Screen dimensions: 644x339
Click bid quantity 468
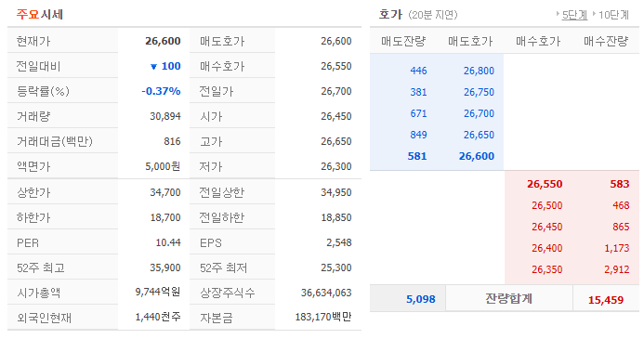coord(621,205)
